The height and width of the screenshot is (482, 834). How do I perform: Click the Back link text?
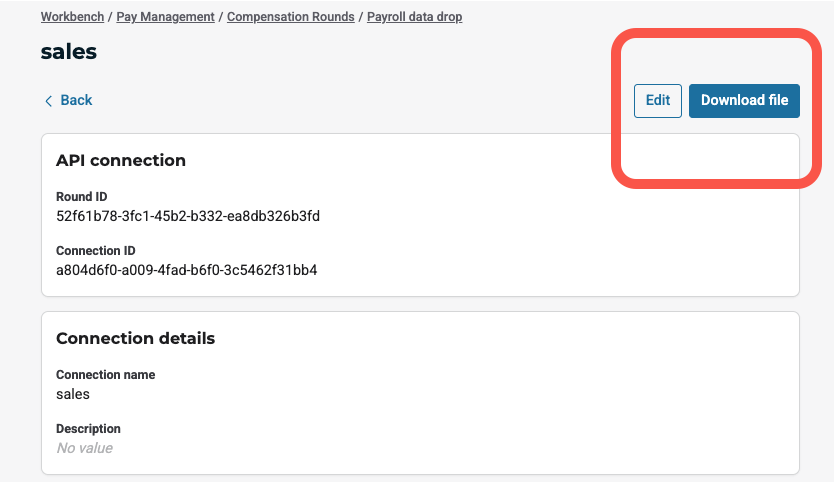(76, 100)
